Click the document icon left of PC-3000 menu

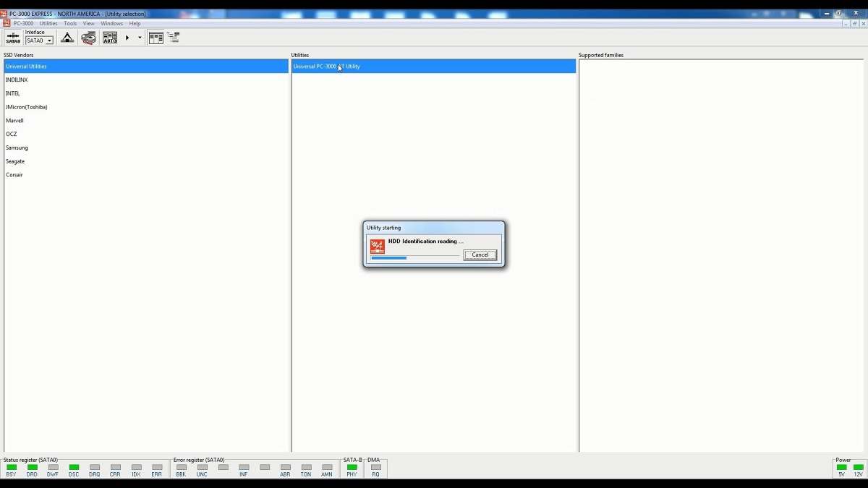pyautogui.click(x=7, y=23)
